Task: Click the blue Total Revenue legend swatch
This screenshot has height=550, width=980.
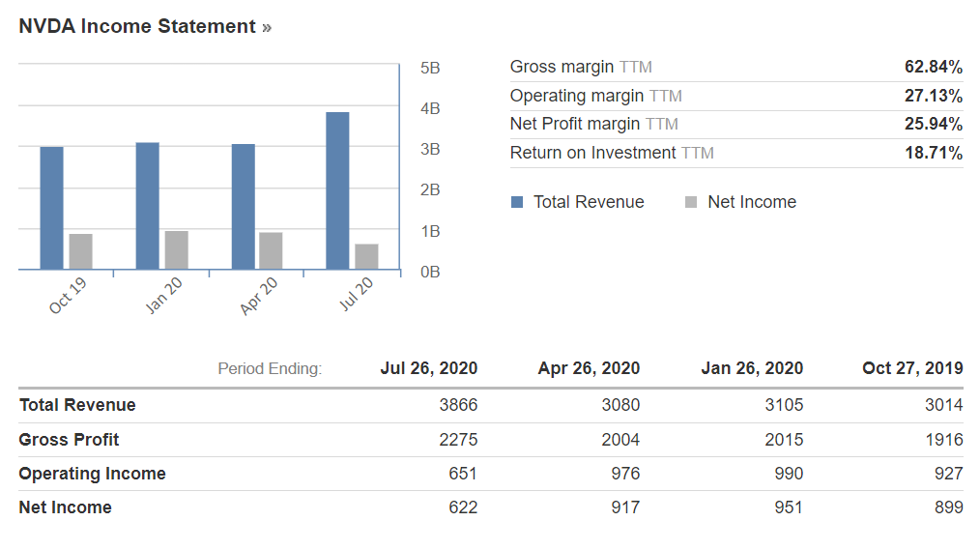Action: point(517,202)
